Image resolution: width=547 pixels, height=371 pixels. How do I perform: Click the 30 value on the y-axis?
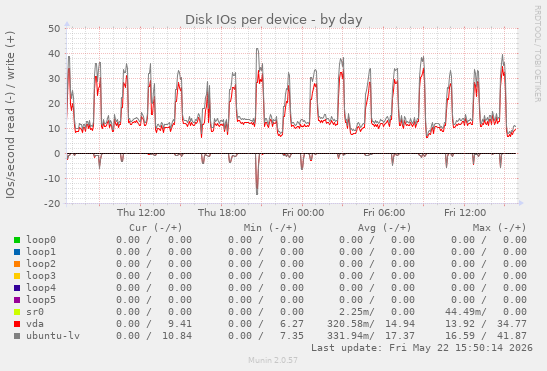54,79
